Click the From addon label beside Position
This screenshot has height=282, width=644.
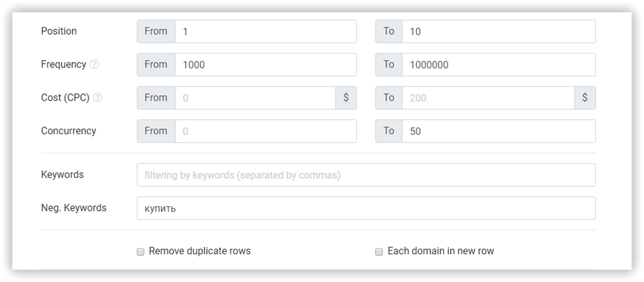[156, 31]
